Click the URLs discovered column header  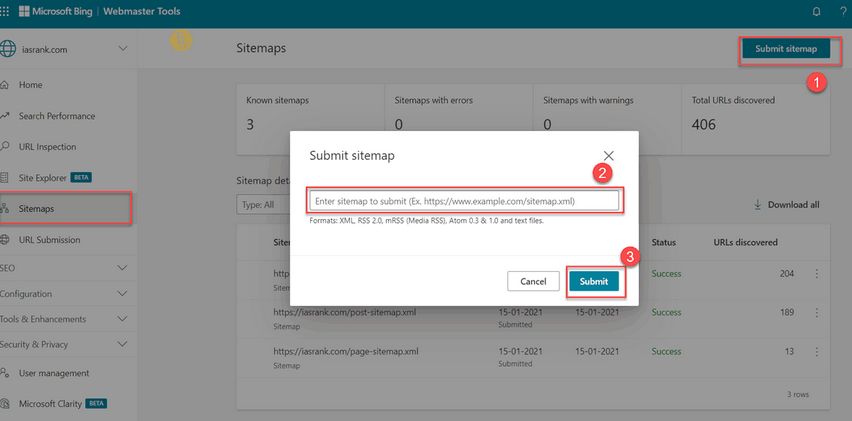click(x=745, y=242)
